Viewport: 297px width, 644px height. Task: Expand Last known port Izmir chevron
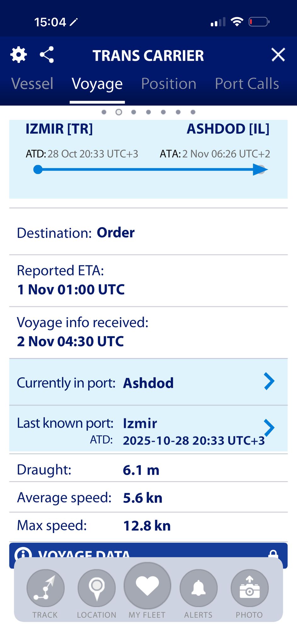(269, 428)
